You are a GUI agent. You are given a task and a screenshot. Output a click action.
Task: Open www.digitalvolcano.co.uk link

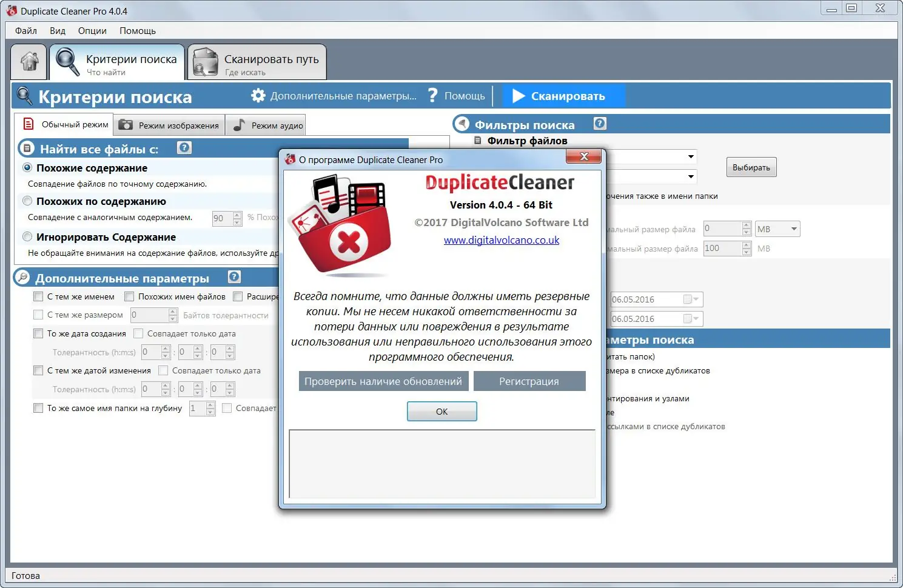(502, 240)
